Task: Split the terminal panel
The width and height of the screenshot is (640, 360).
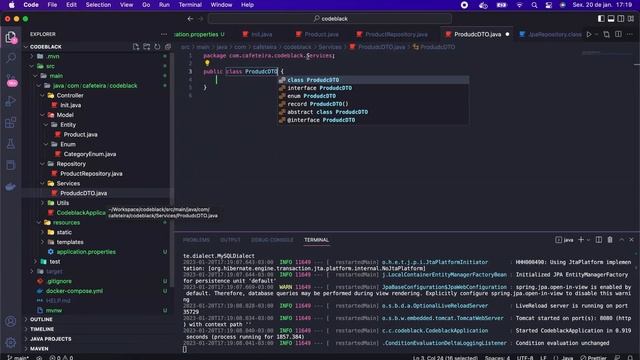Action: [x=598, y=240]
